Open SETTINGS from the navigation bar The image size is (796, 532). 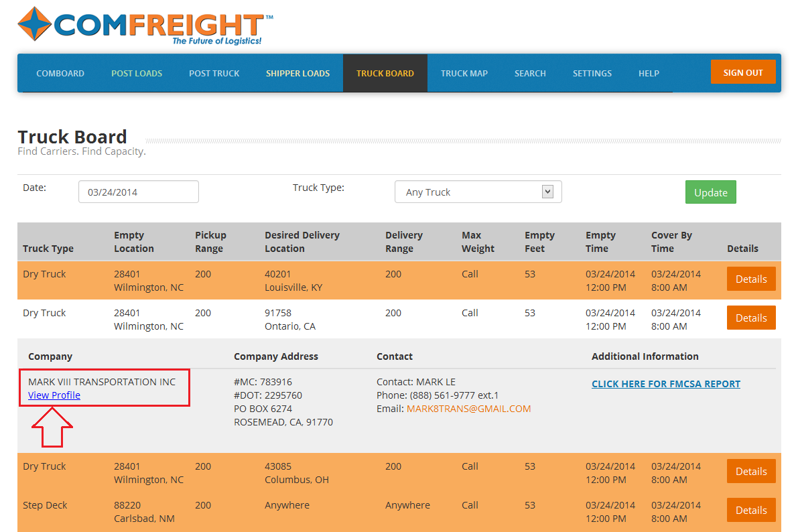[592, 73]
